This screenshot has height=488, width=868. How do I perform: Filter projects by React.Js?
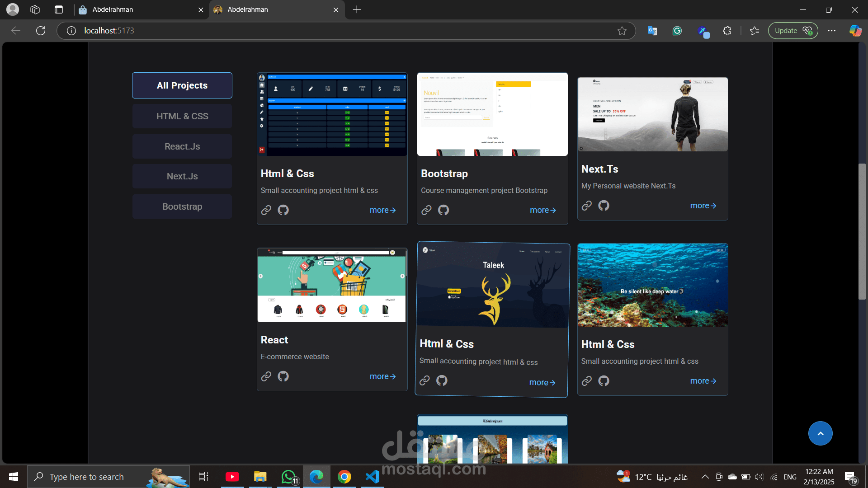(x=182, y=146)
